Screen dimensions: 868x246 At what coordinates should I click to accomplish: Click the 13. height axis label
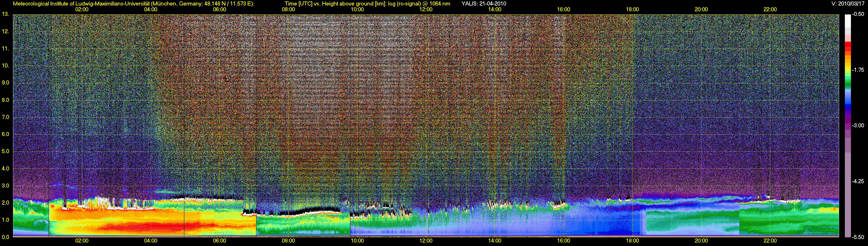5,14
